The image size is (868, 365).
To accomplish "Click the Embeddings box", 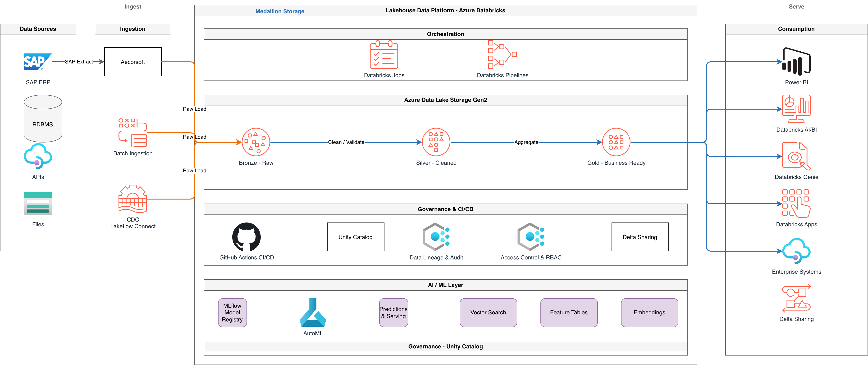I will click(649, 312).
